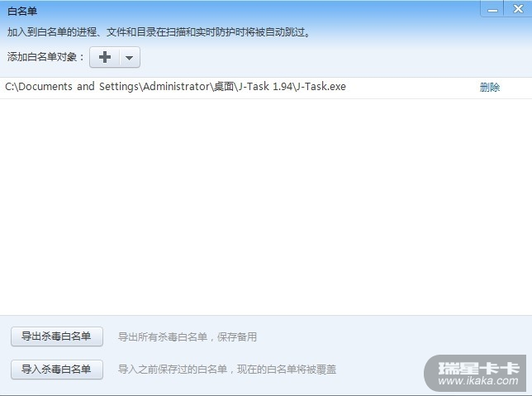Click the 导入杀毒白名单 button

(x=57, y=370)
